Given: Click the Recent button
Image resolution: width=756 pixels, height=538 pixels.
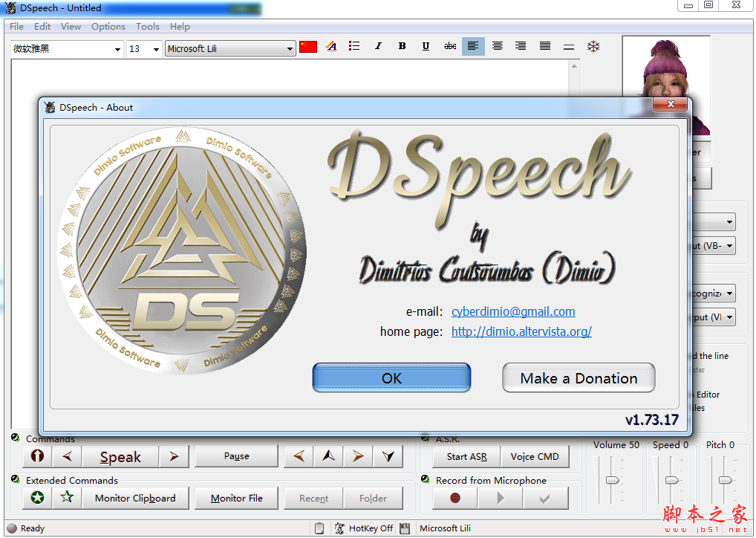Looking at the screenshot, I should pos(313,498).
